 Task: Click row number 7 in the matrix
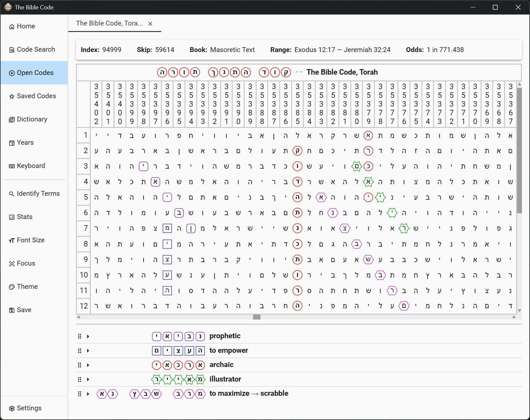pos(84,228)
